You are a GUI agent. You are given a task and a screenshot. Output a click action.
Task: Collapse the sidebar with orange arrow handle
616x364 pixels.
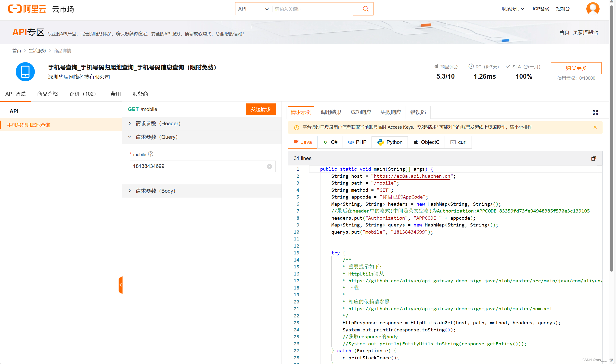click(x=120, y=285)
